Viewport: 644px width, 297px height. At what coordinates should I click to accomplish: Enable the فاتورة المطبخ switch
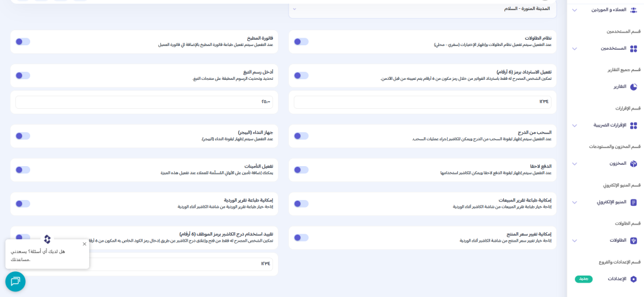[x=23, y=42]
